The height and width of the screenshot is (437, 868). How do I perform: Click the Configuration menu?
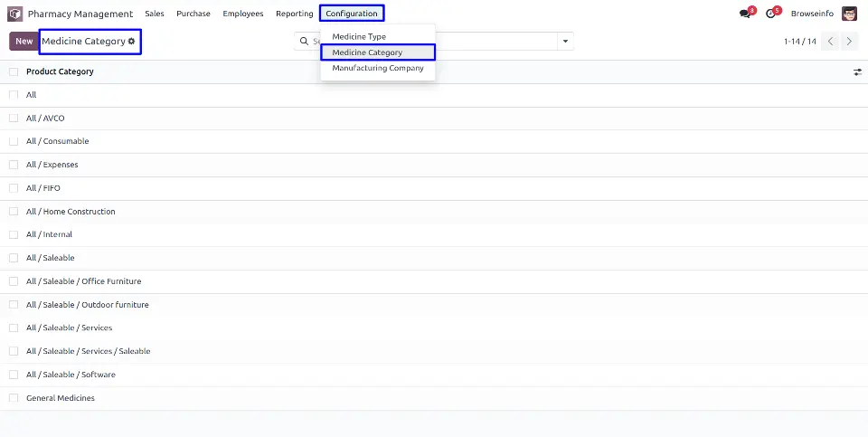352,14
